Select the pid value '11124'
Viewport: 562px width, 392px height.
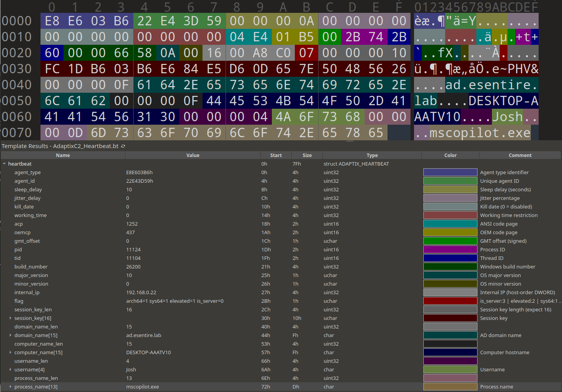click(133, 250)
